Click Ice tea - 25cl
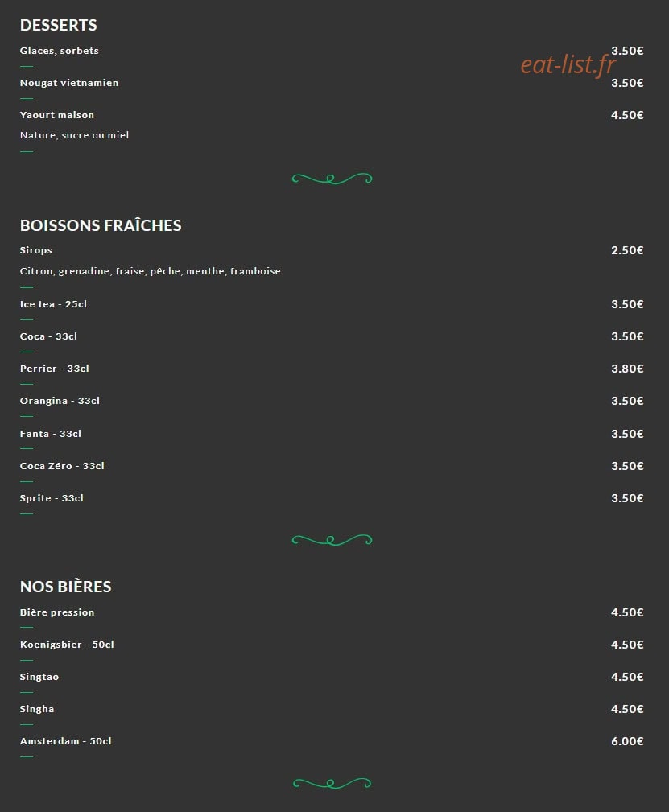This screenshot has height=812, width=669. (53, 304)
